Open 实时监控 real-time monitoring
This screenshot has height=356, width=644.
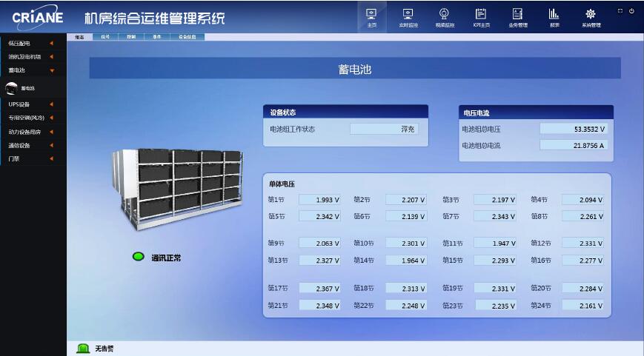pyautogui.click(x=408, y=17)
